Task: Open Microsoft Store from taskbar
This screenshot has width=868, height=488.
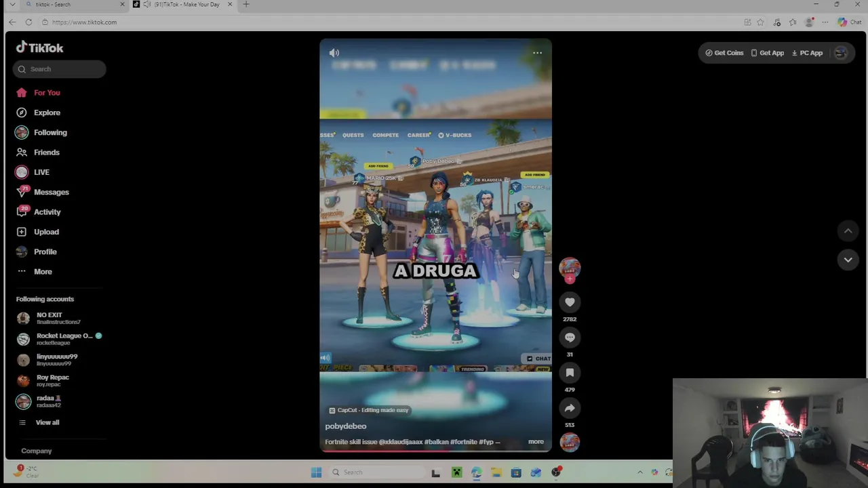Action: coord(516,472)
